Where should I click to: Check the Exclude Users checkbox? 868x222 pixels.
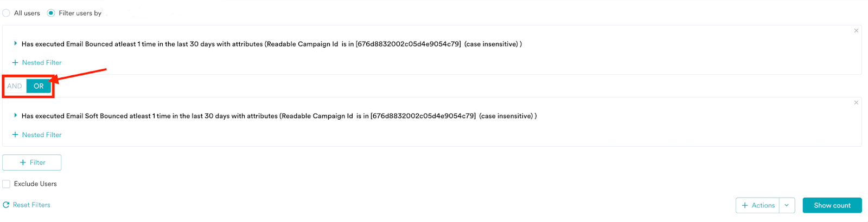point(7,184)
